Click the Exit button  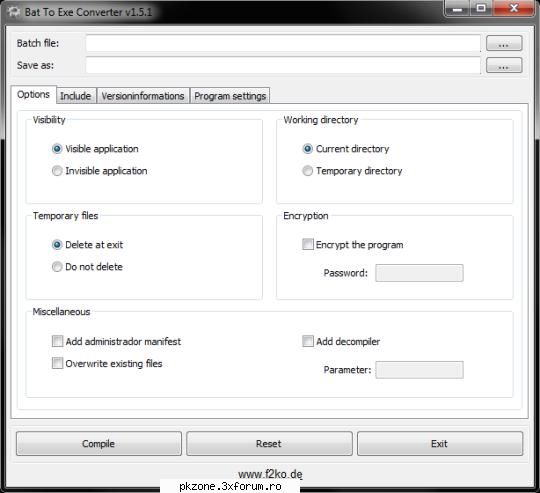(x=440, y=443)
